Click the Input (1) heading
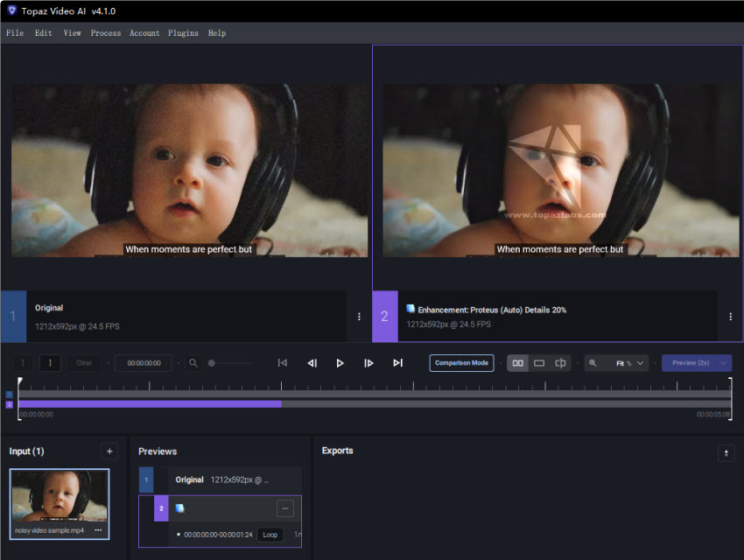The image size is (744, 560). point(26,451)
